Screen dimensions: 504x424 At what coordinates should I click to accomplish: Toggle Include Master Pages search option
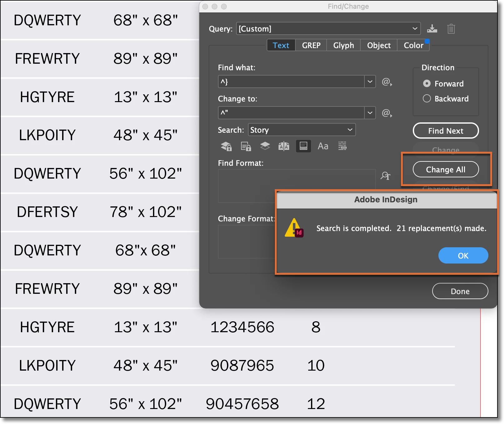[284, 146]
